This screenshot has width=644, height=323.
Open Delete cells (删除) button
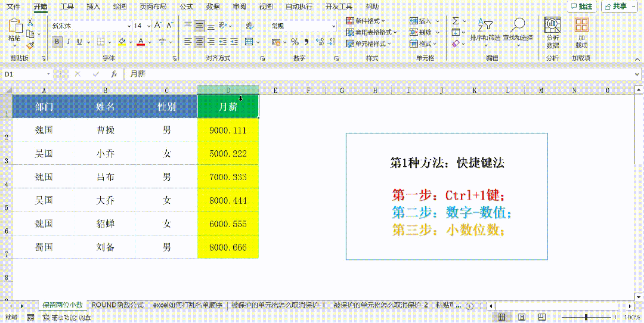(x=424, y=32)
